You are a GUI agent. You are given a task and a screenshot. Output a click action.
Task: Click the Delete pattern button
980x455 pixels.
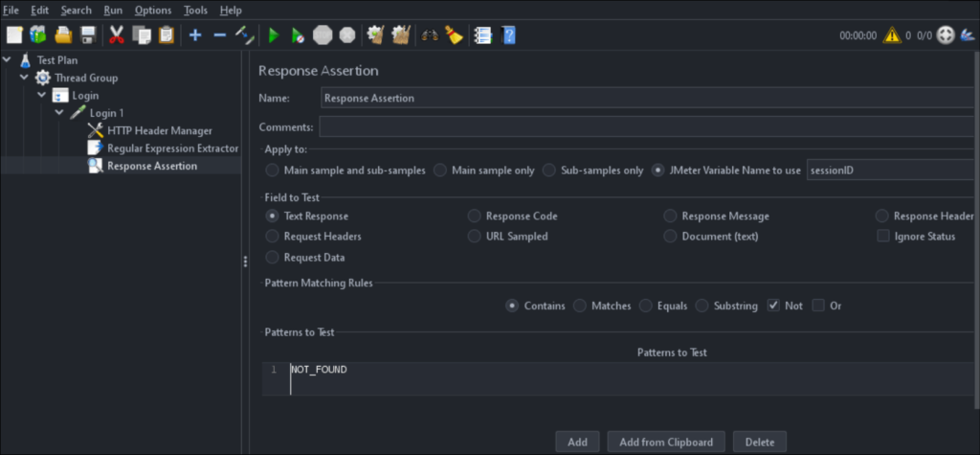pos(759,442)
